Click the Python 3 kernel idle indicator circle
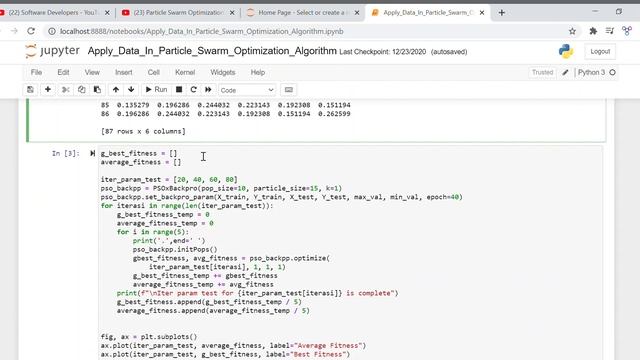640x360 pixels. (612, 72)
